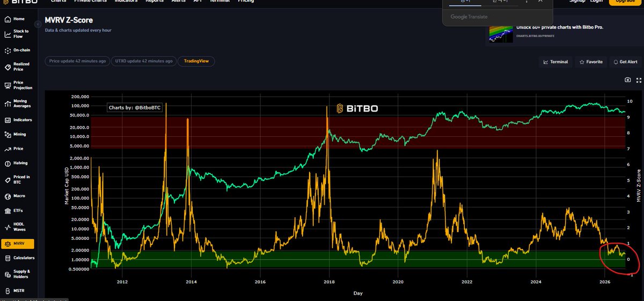Click the Get Alert bell button
The image size is (644, 301).
(626, 62)
